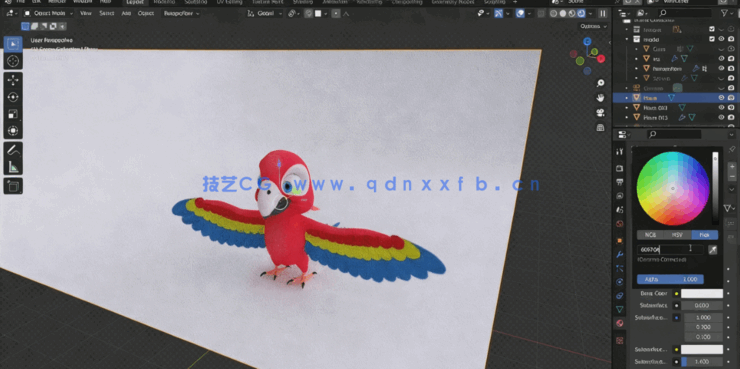Open the Object Mode dropdown
The height and width of the screenshot is (369, 740).
click(49, 13)
